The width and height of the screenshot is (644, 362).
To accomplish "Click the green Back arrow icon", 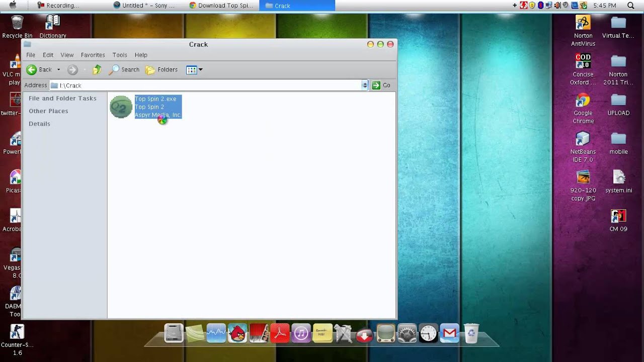I will (x=32, y=70).
